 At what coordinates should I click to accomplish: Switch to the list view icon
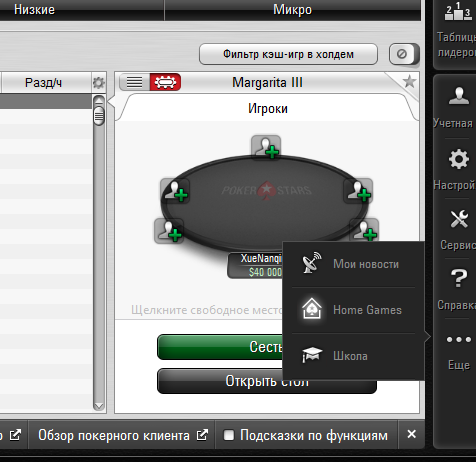point(134,82)
